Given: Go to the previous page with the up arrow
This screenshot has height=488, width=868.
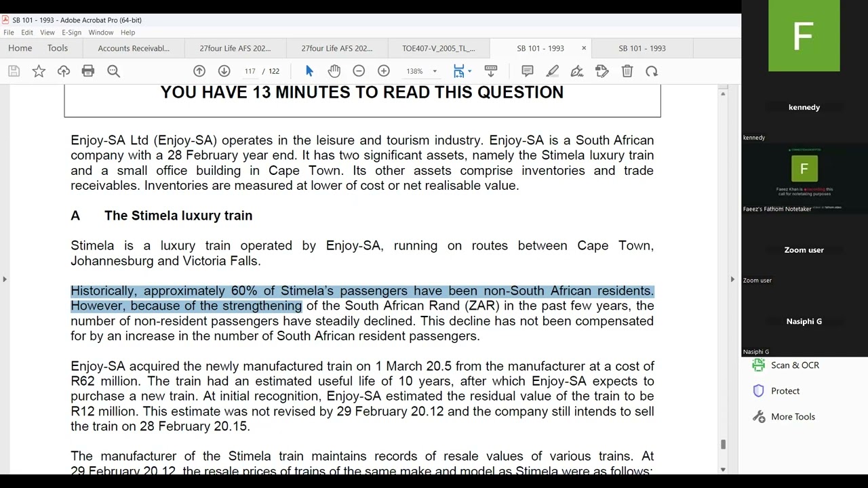Looking at the screenshot, I should pos(199,71).
